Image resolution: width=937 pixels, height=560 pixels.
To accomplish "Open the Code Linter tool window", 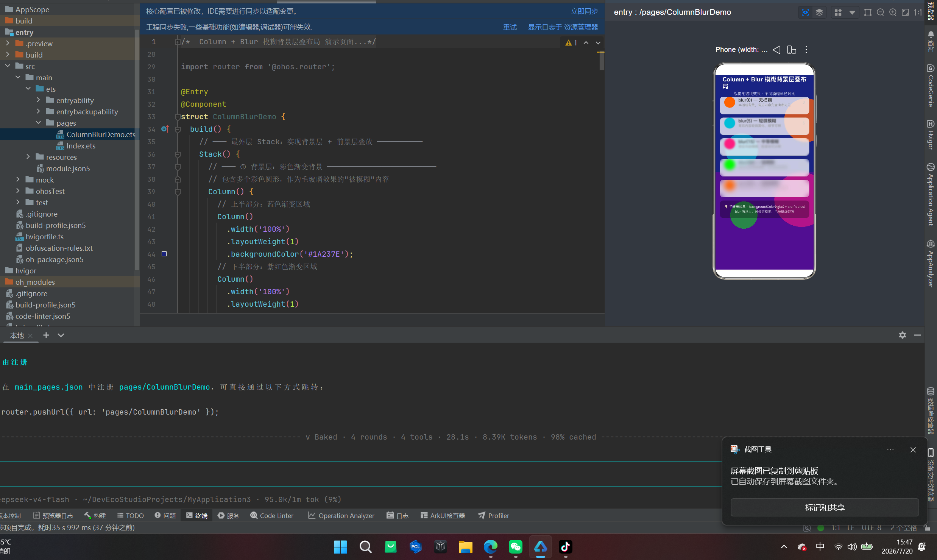I will coord(272,516).
